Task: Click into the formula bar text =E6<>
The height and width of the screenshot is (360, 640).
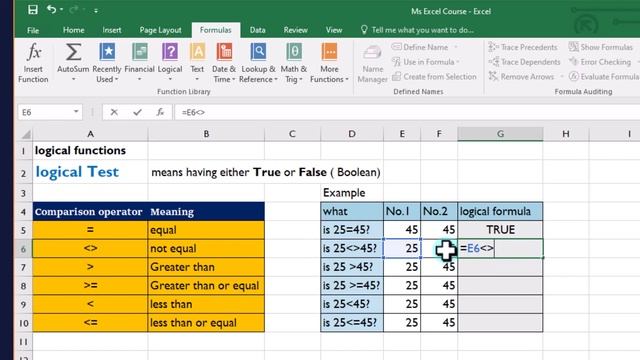Action: point(193,112)
